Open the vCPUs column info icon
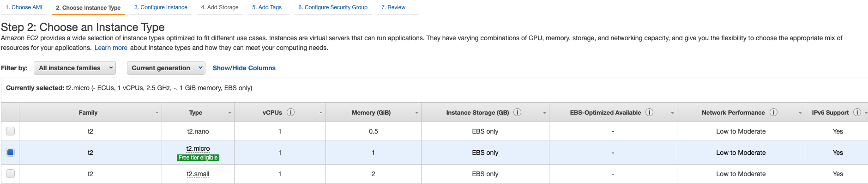 (290, 112)
